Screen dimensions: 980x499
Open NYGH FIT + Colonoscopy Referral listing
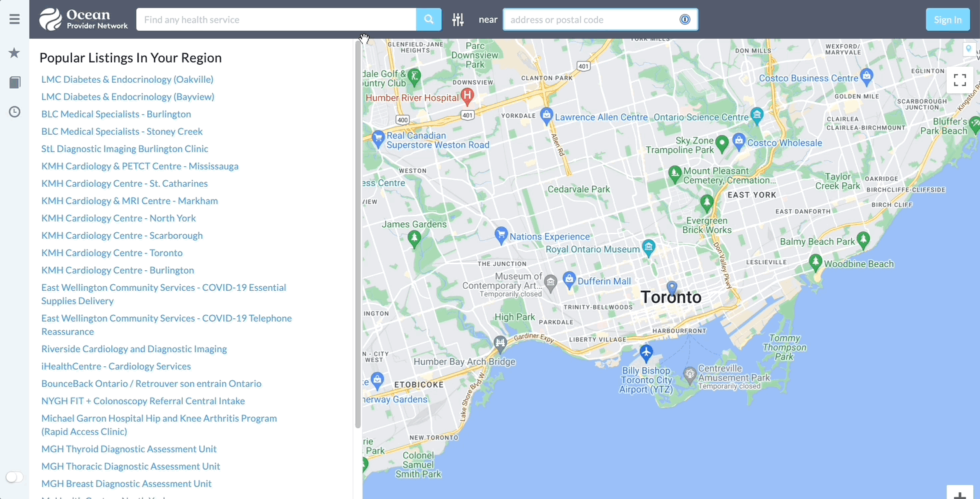coord(143,401)
